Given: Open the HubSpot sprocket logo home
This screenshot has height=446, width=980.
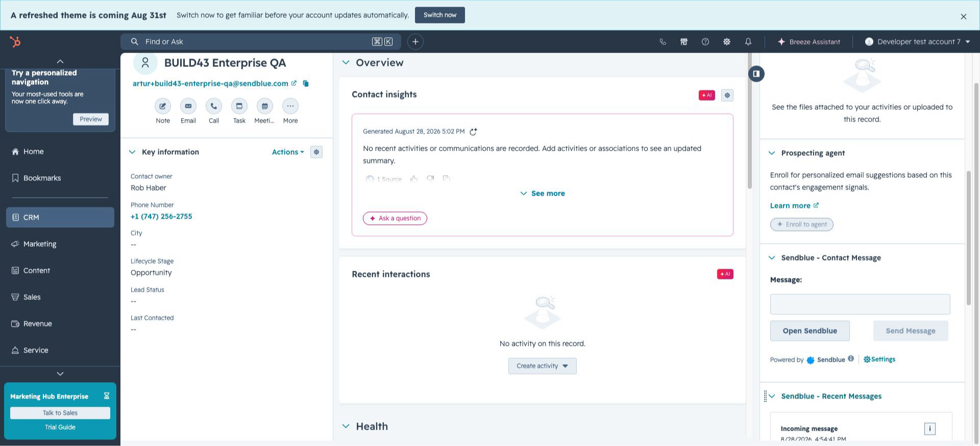Looking at the screenshot, I should point(15,42).
